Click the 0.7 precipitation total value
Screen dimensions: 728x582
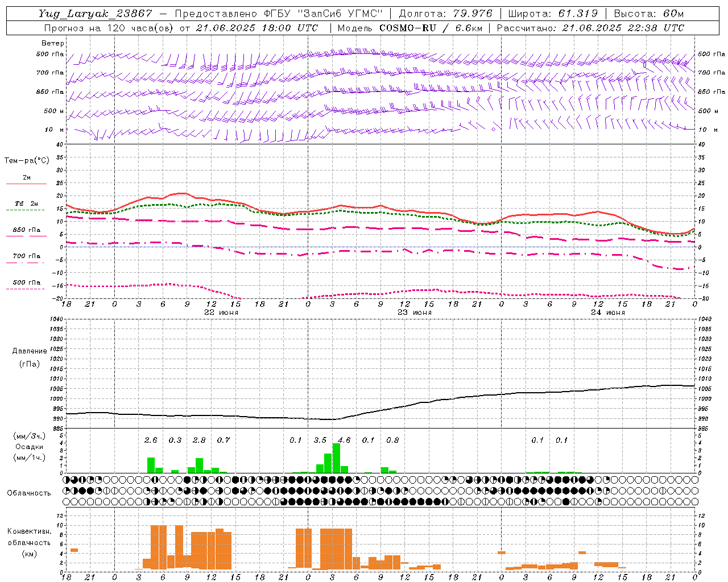click(224, 440)
